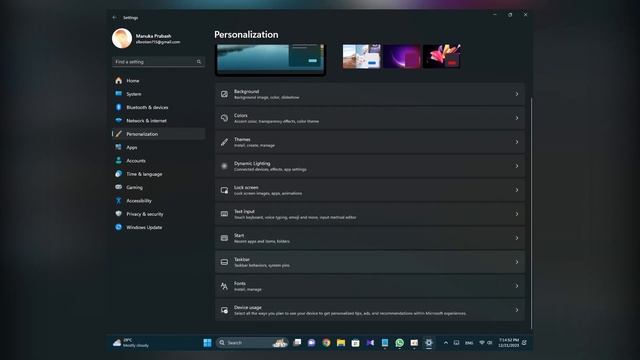Image resolution: width=640 pixels, height=360 pixels.
Task: Click the taskbar Search box
Action: (252, 343)
